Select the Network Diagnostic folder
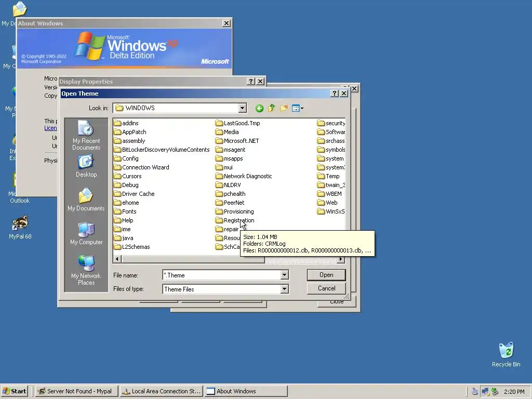Image resolution: width=532 pixels, height=399 pixels. [x=244, y=176]
